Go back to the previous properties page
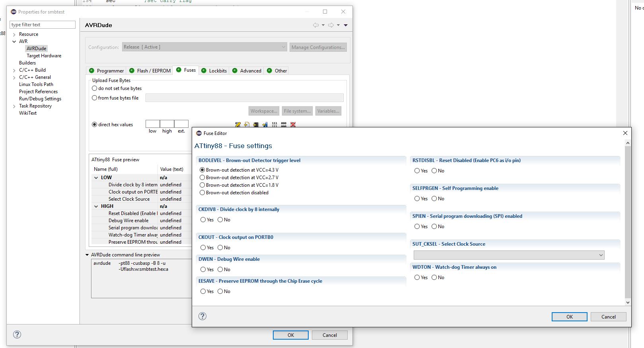 point(316,25)
